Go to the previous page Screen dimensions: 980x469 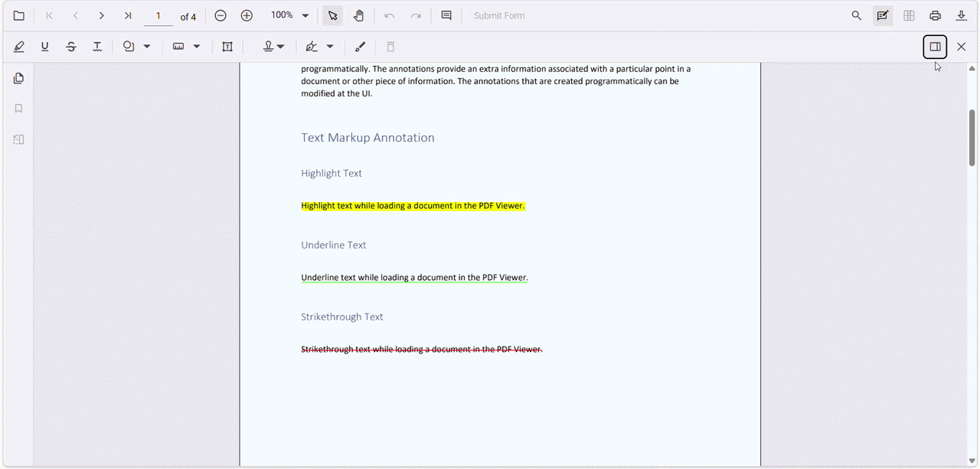tap(76, 15)
